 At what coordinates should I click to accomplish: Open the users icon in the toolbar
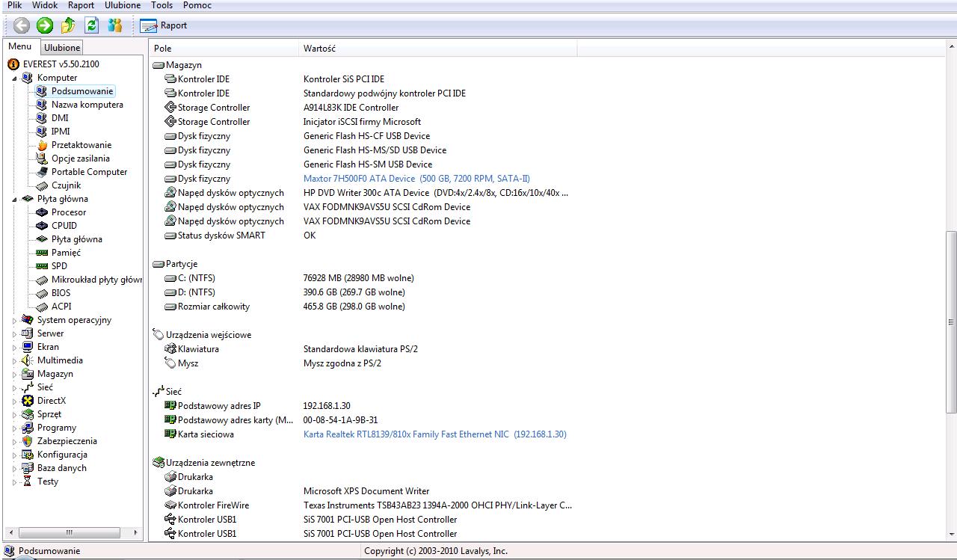click(x=114, y=25)
